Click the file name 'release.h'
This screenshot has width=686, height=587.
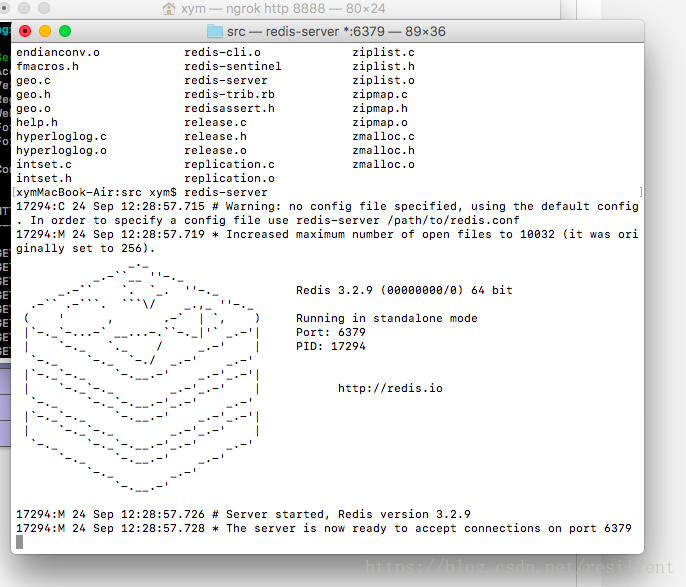click(216, 136)
